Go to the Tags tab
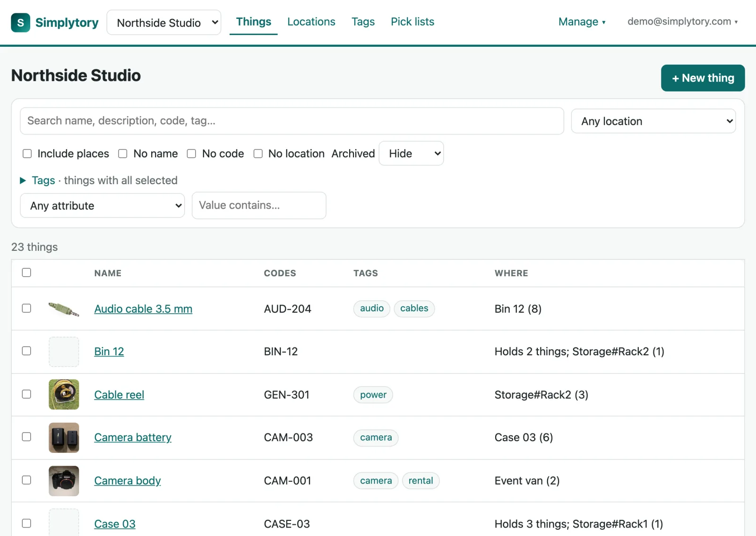 tap(363, 22)
